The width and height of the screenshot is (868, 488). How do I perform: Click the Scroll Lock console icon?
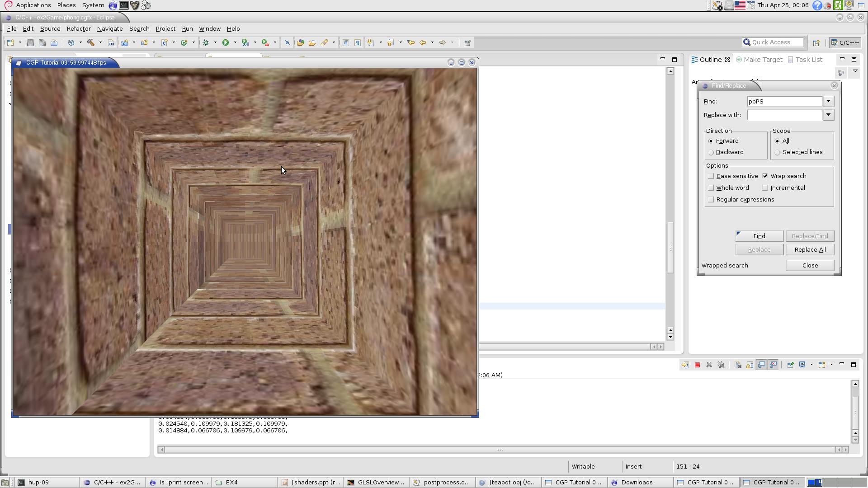750,365
